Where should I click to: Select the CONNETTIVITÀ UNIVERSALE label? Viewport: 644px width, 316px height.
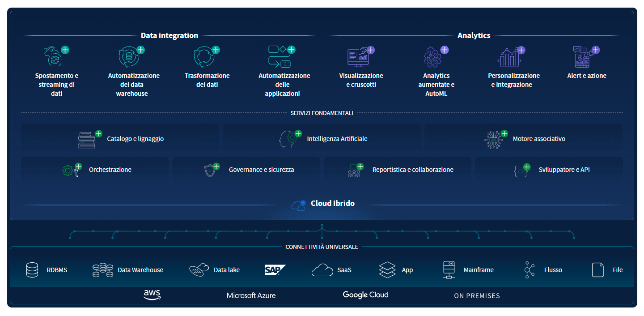322,247
